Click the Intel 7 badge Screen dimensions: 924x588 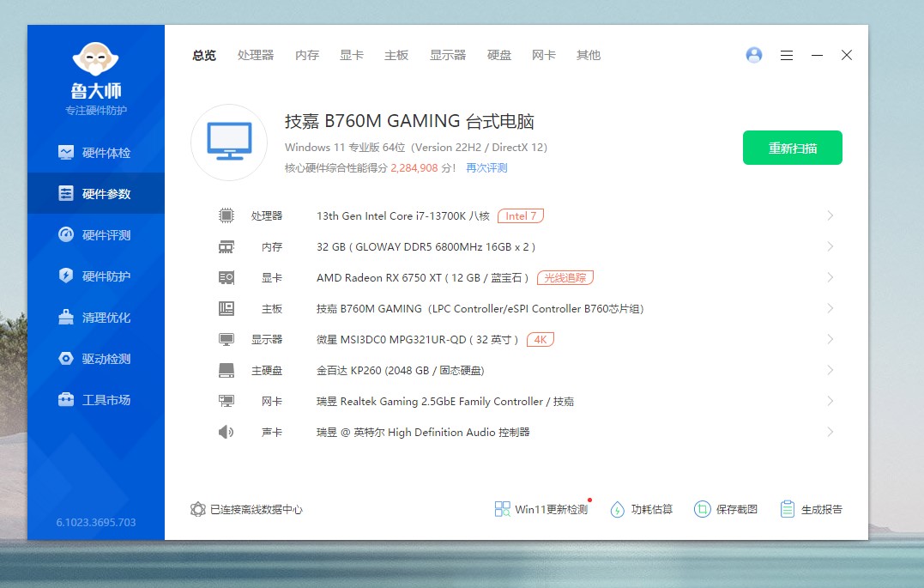click(x=521, y=215)
